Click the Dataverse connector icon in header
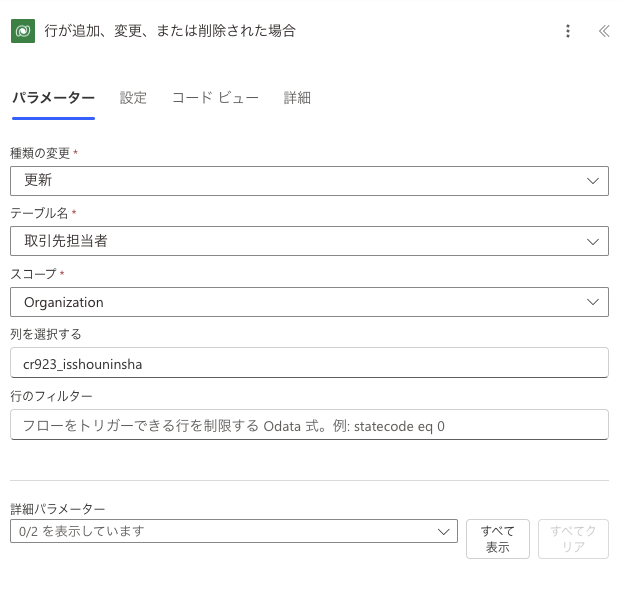This screenshot has height=589, width=623. [23, 31]
